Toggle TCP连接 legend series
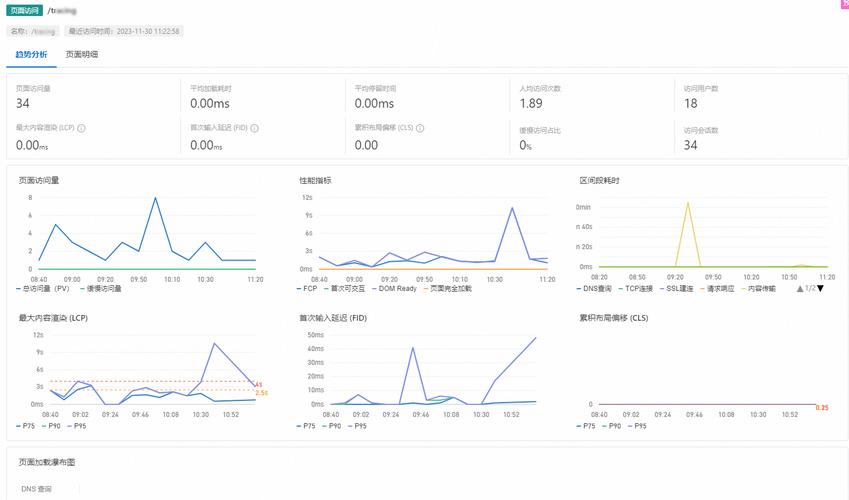Image resolution: width=849 pixels, height=500 pixels. point(636,289)
